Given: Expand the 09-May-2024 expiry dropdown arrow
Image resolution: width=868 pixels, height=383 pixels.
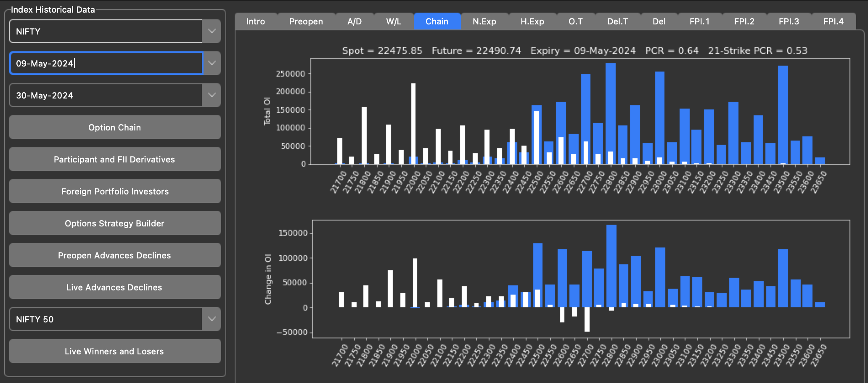Looking at the screenshot, I should [212, 63].
